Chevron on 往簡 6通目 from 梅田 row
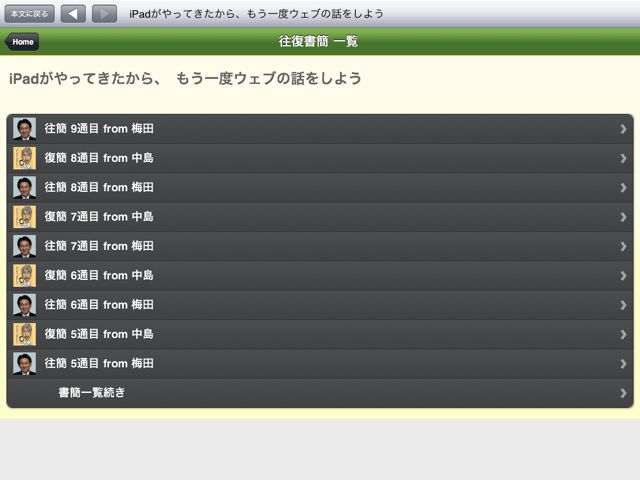Viewport: 640px width, 480px height. [623, 306]
